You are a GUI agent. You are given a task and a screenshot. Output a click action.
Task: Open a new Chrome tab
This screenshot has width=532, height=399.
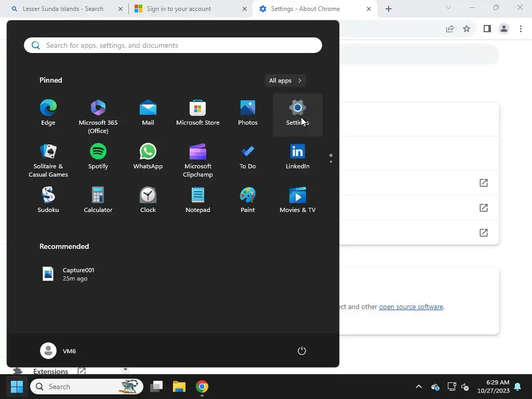[389, 9]
